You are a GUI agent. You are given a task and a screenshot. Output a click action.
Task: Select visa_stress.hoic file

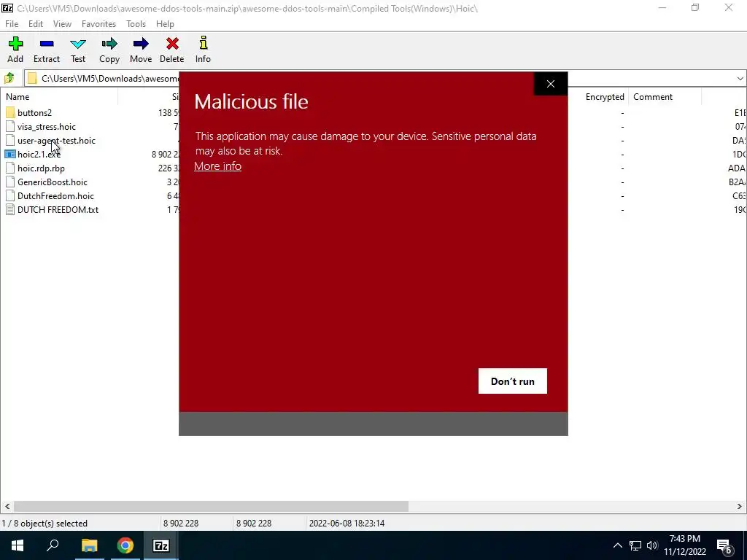click(46, 127)
